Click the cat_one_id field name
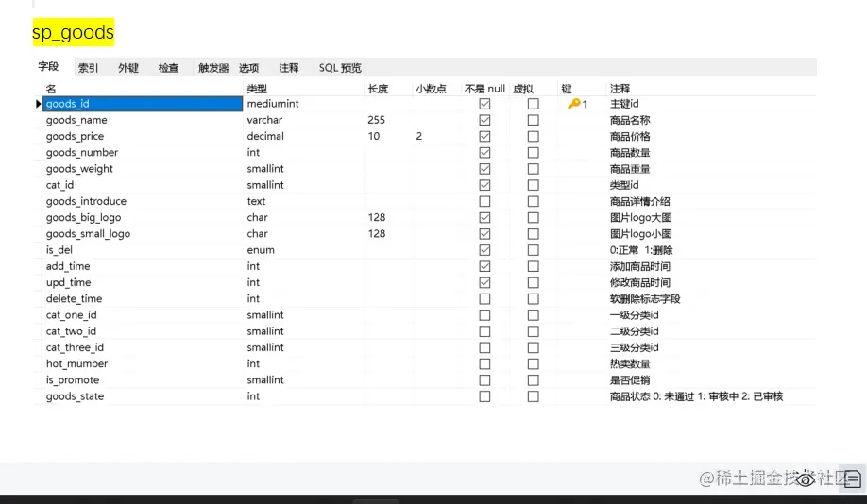Screen dimensions: 867x504 click(72, 315)
